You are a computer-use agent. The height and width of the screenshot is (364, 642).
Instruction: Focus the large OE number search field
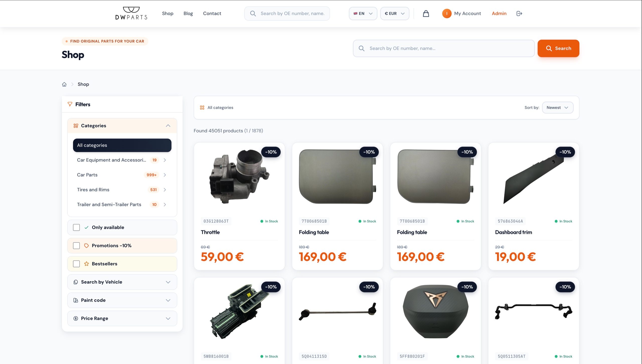(x=444, y=48)
